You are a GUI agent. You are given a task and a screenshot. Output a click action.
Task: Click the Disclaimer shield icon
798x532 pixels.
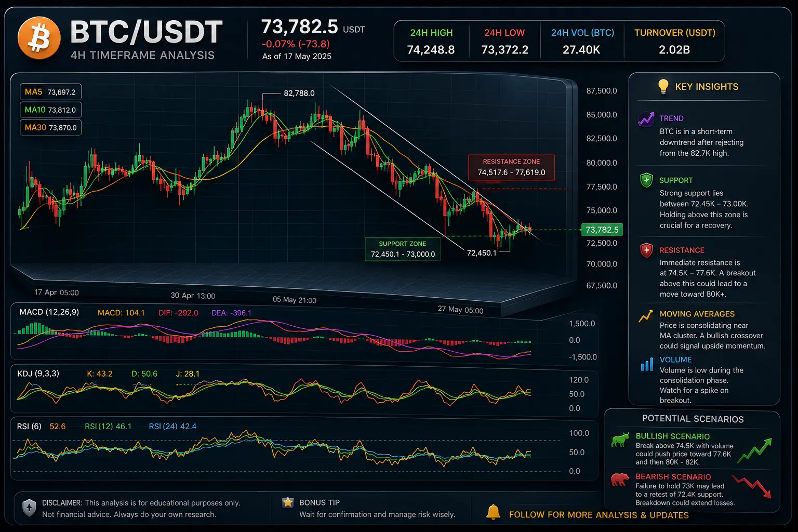pyautogui.click(x=29, y=508)
